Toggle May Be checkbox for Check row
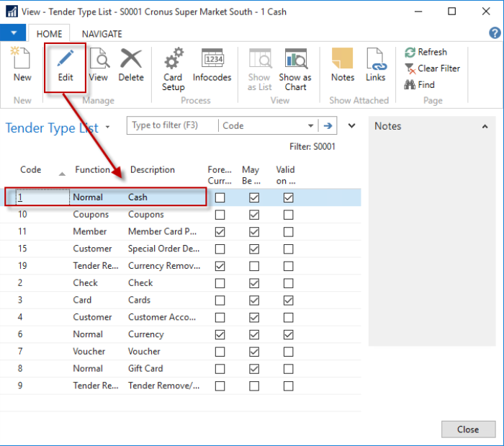Image resolution: width=504 pixels, height=446 pixels. [x=253, y=283]
